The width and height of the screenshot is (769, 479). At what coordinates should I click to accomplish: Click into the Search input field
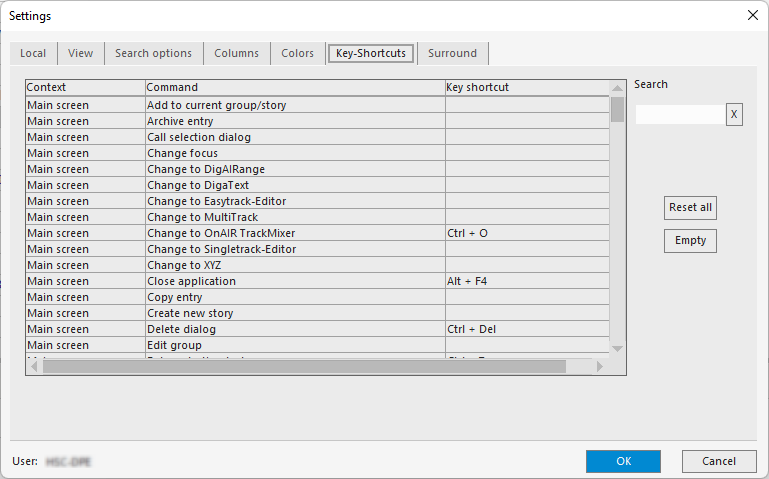[x=679, y=115]
